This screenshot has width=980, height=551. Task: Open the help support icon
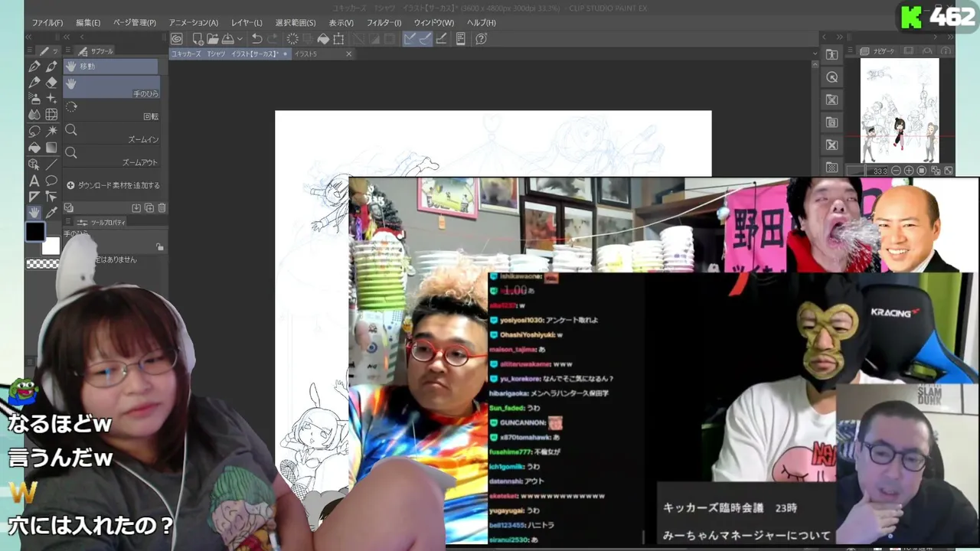482,39
